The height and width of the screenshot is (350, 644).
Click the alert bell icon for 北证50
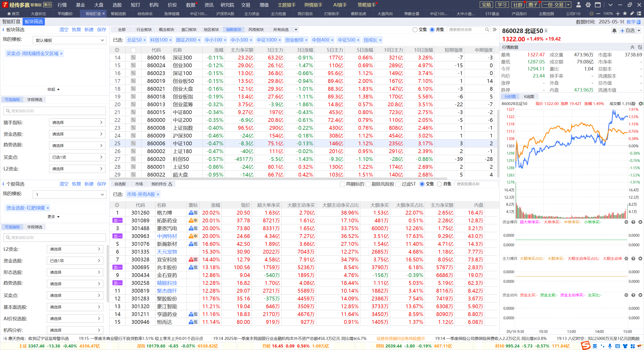click(614, 31)
